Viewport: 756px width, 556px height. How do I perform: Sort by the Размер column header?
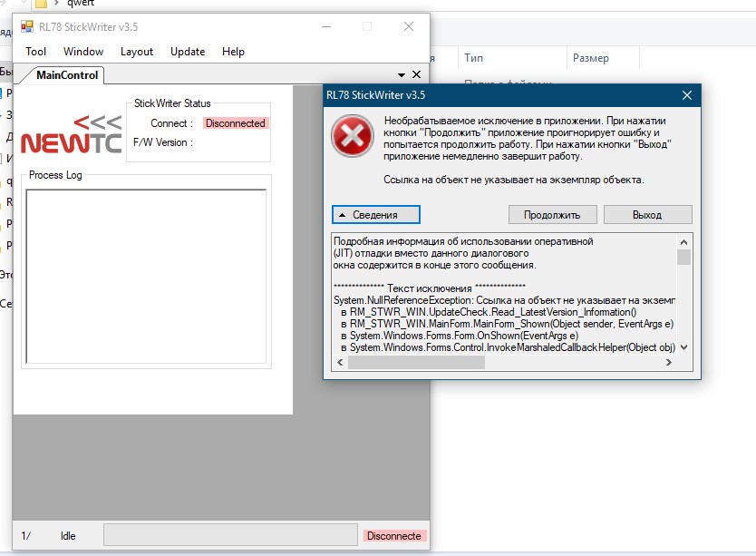pyautogui.click(x=590, y=58)
